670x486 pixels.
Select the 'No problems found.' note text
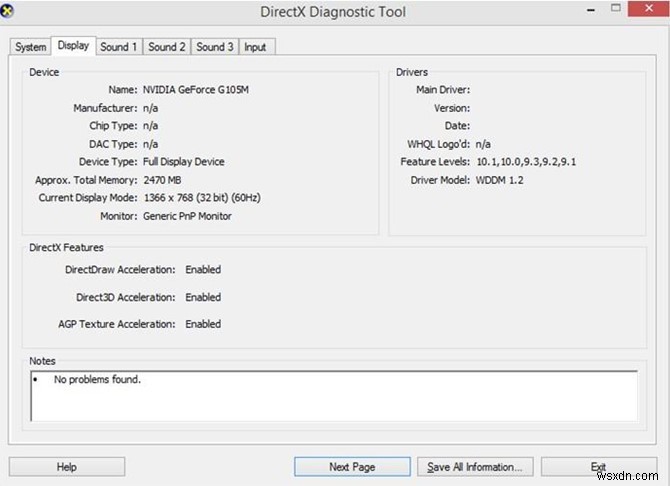(x=97, y=380)
